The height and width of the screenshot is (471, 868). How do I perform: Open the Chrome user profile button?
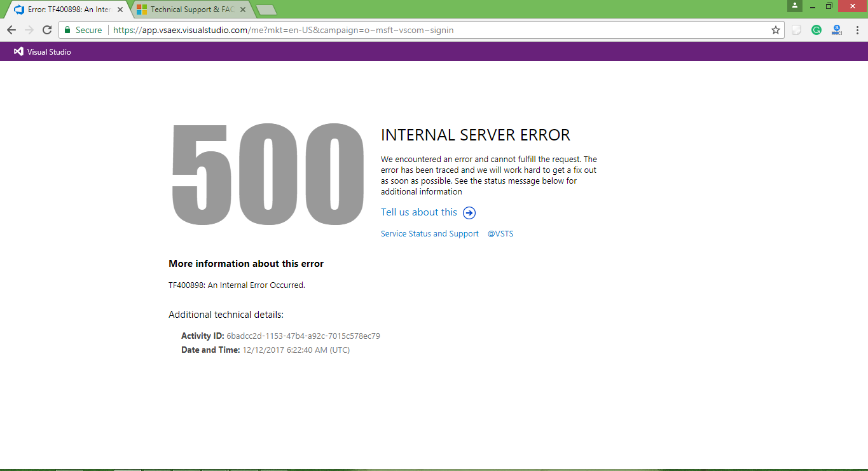(x=795, y=6)
